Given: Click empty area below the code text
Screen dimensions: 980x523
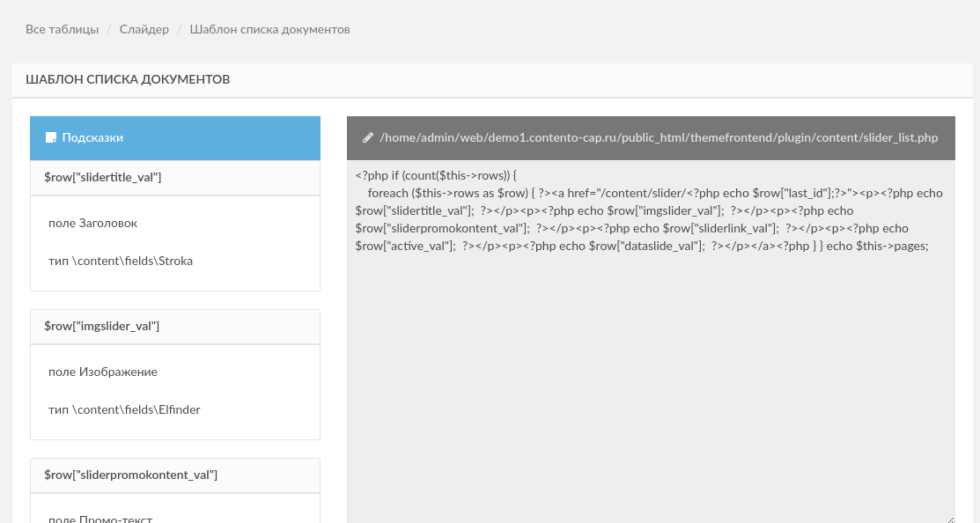Looking at the screenshot, I should pyautogui.click(x=651, y=387).
